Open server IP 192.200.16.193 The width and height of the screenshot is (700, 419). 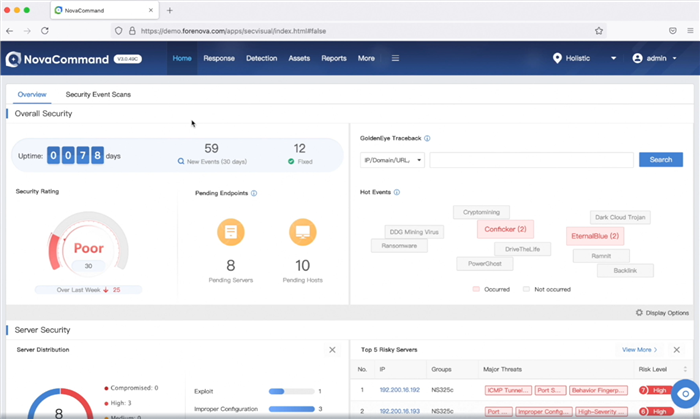[400, 411]
